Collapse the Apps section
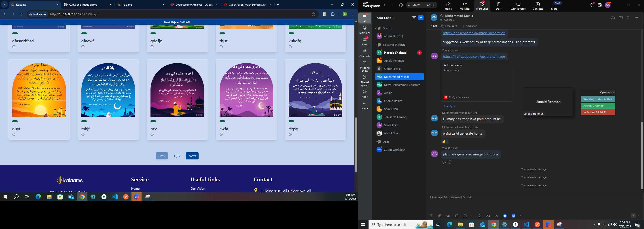644x229 pixels. click(x=376, y=142)
